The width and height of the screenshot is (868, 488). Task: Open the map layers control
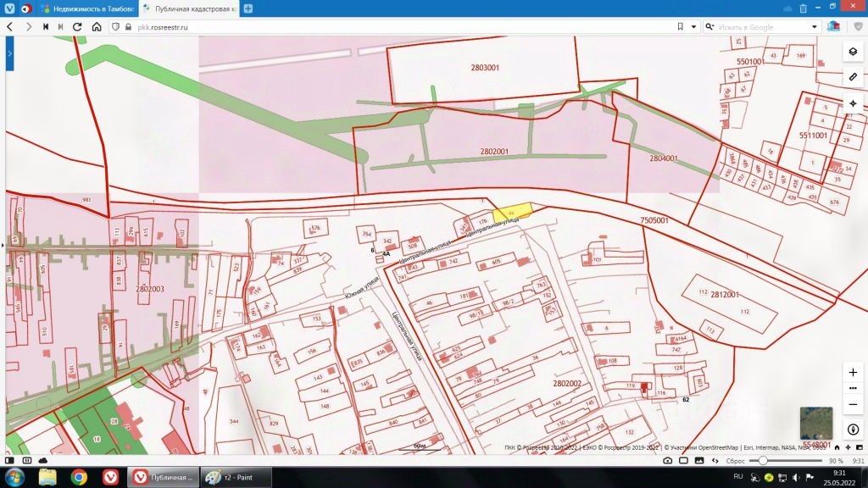[x=853, y=52]
